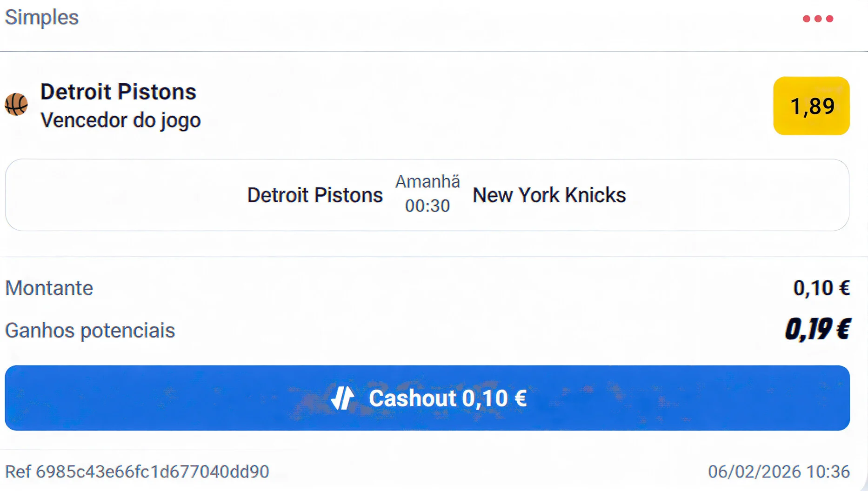Click the 0,19 € potential winnings value
Viewport: 868px width, 491px height.
pos(817,330)
